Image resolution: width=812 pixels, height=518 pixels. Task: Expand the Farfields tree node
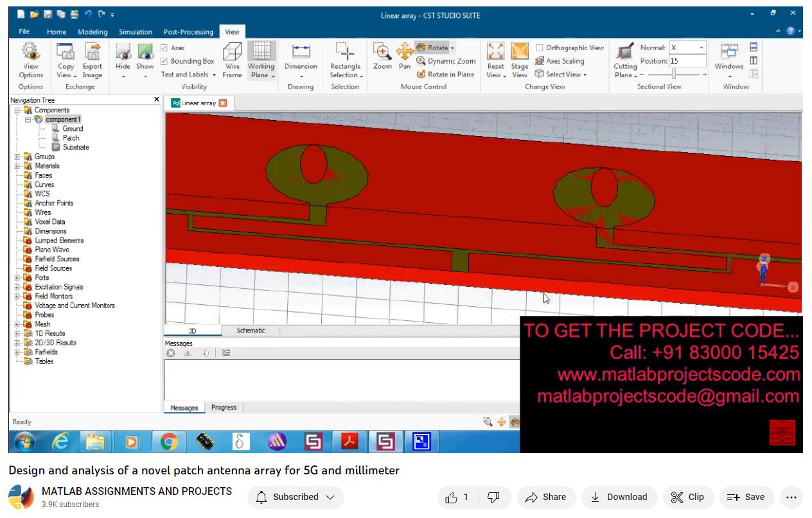coord(17,352)
